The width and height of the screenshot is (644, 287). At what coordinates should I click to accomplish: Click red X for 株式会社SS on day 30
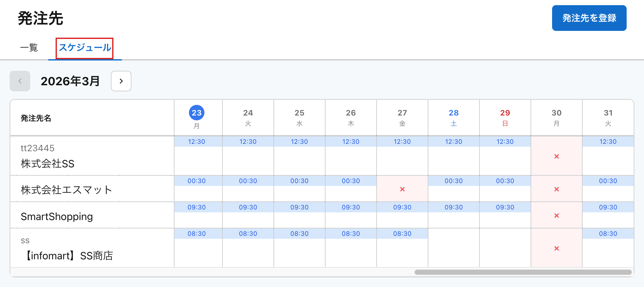557,156
